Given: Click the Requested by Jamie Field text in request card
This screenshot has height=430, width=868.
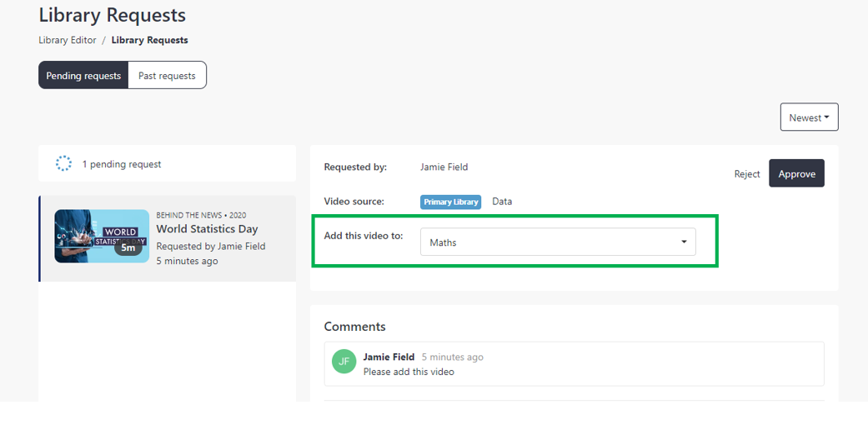Looking at the screenshot, I should 211,247.
